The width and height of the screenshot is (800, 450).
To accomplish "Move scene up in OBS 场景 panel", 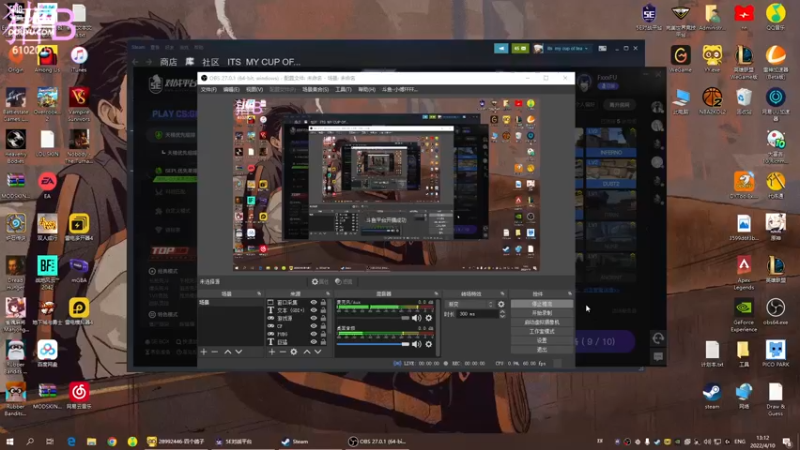I will tap(228, 352).
